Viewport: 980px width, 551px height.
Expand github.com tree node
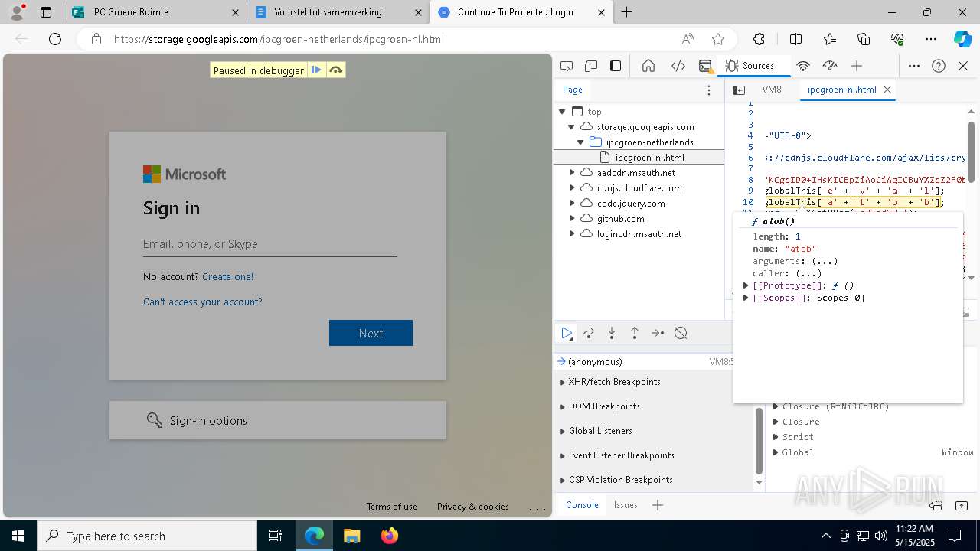(571, 219)
